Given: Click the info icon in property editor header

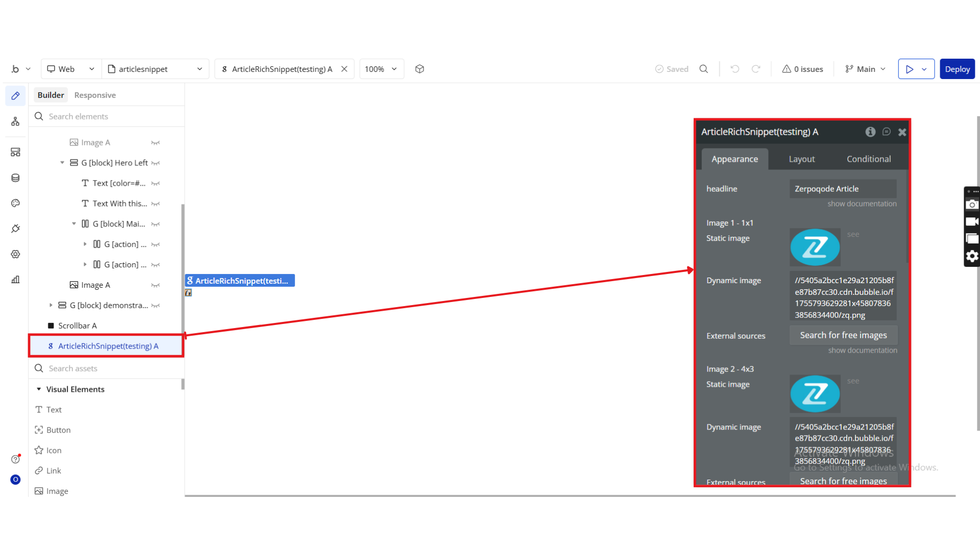Looking at the screenshot, I should click(x=870, y=132).
